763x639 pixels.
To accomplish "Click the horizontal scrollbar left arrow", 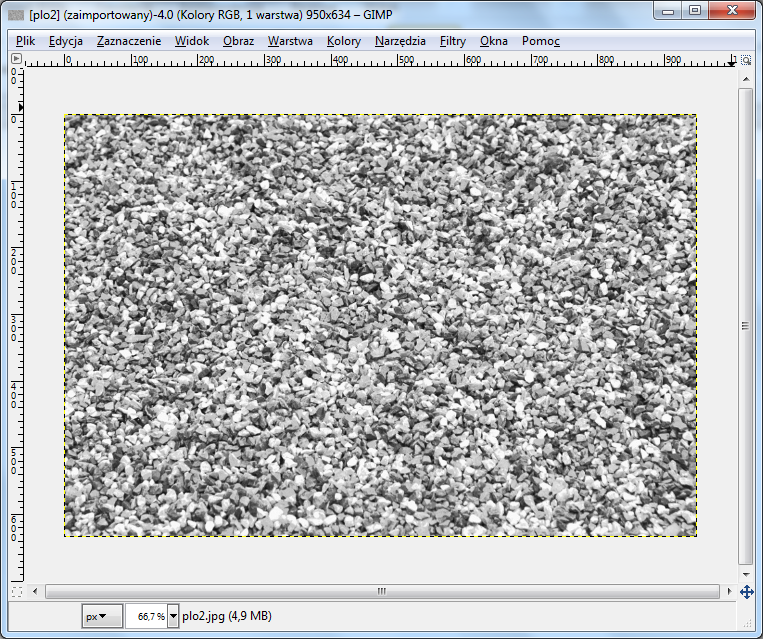I will click(35, 591).
